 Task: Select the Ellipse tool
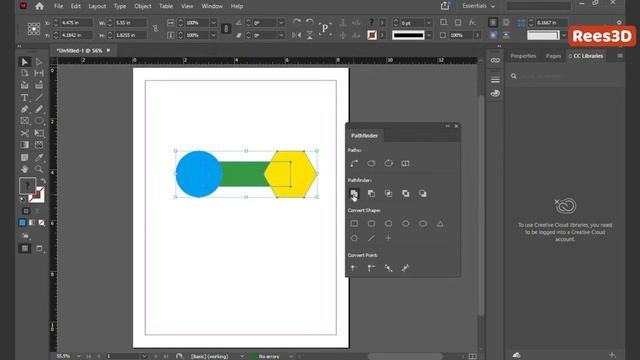(x=39, y=121)
